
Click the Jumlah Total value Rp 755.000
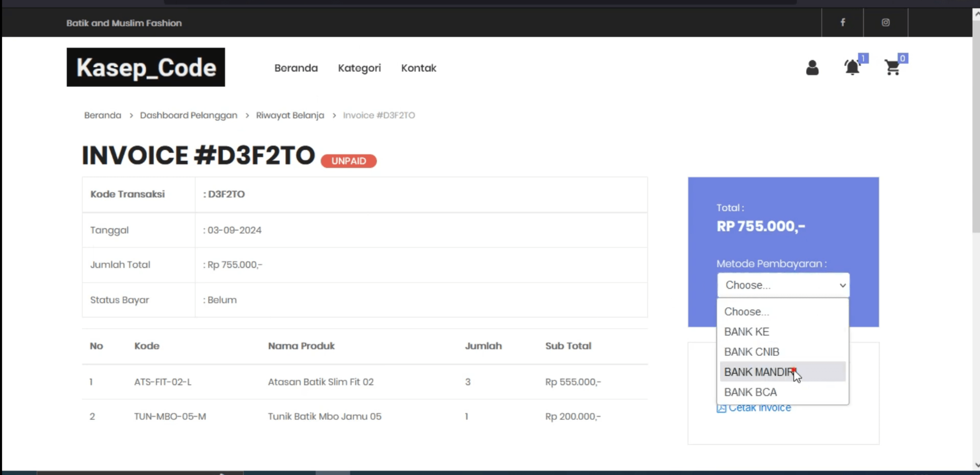235,265
